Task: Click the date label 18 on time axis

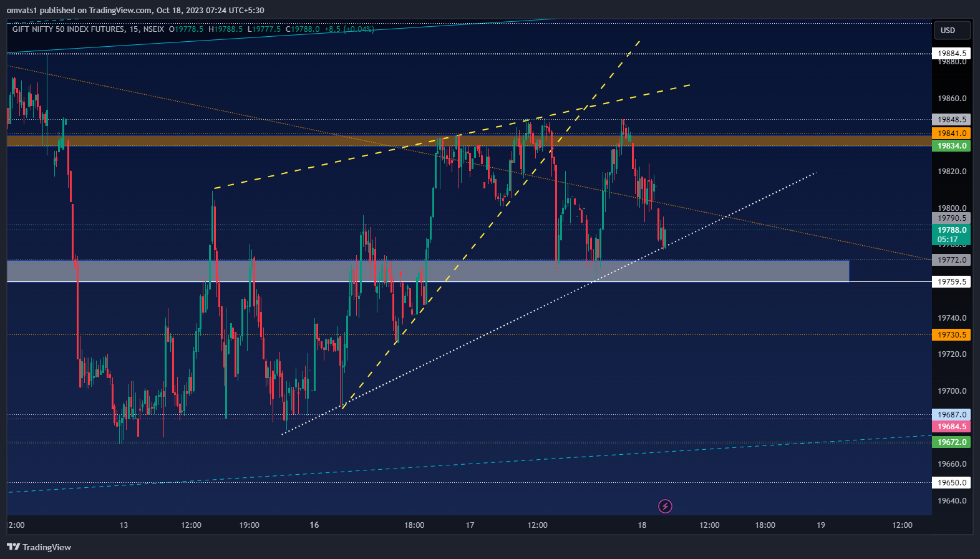Action: 642,525
